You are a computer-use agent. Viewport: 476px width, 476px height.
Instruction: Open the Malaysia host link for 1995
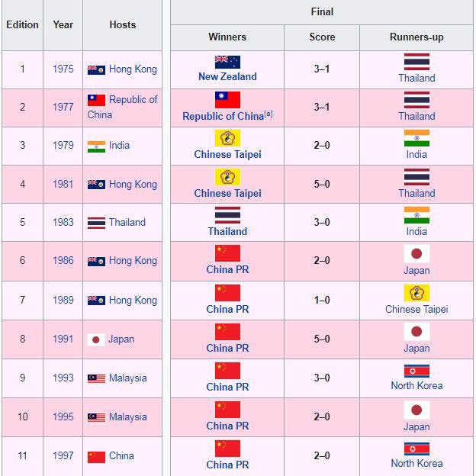tap(128, 416)
